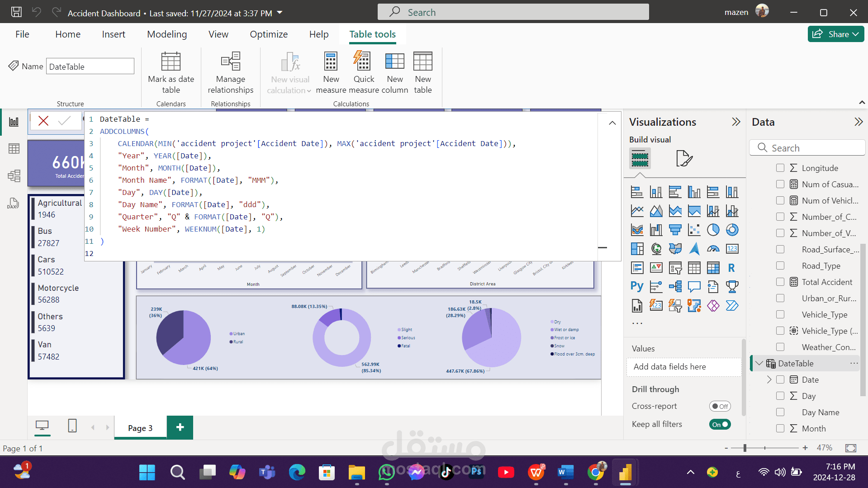Collapse the formula bar chevron
The height and width of the screenshot is (488, 868).
click(612, 123)
